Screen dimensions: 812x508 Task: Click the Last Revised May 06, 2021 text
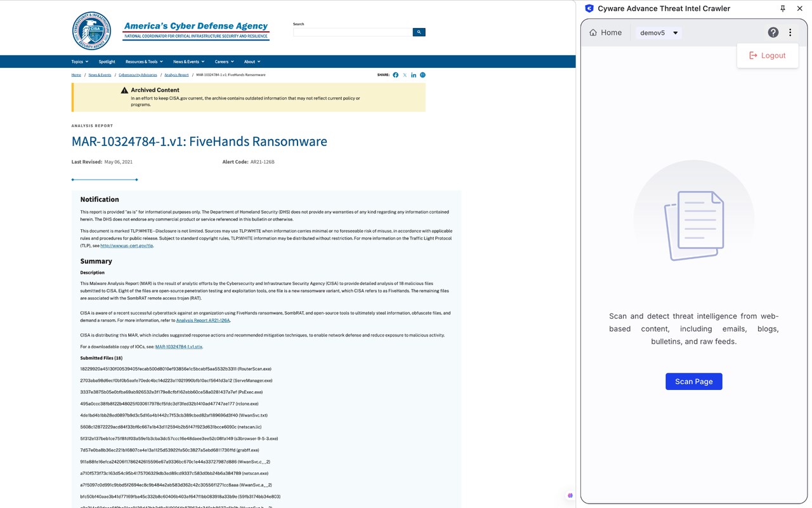tap(102, 162)
